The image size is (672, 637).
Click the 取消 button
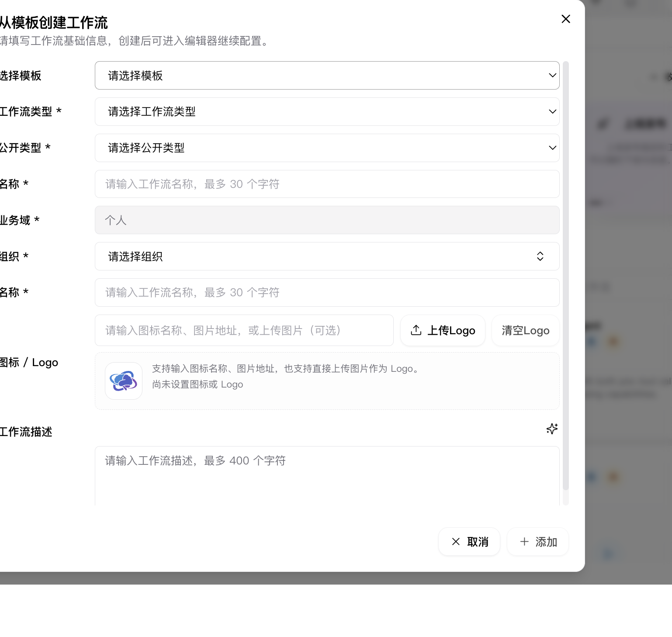(469, 542)
